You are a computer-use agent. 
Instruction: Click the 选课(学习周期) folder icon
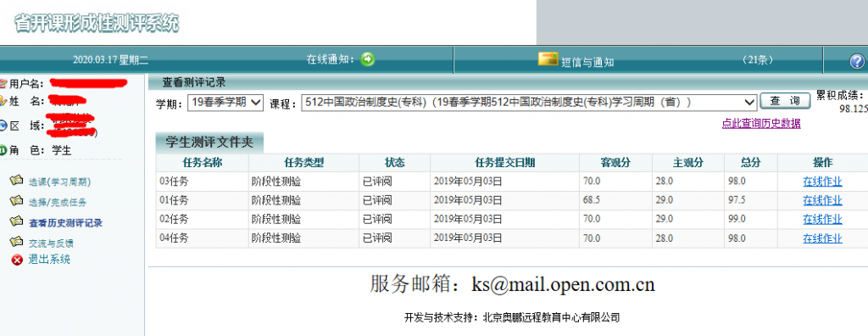pyautogui.click(x=17, y=181)
